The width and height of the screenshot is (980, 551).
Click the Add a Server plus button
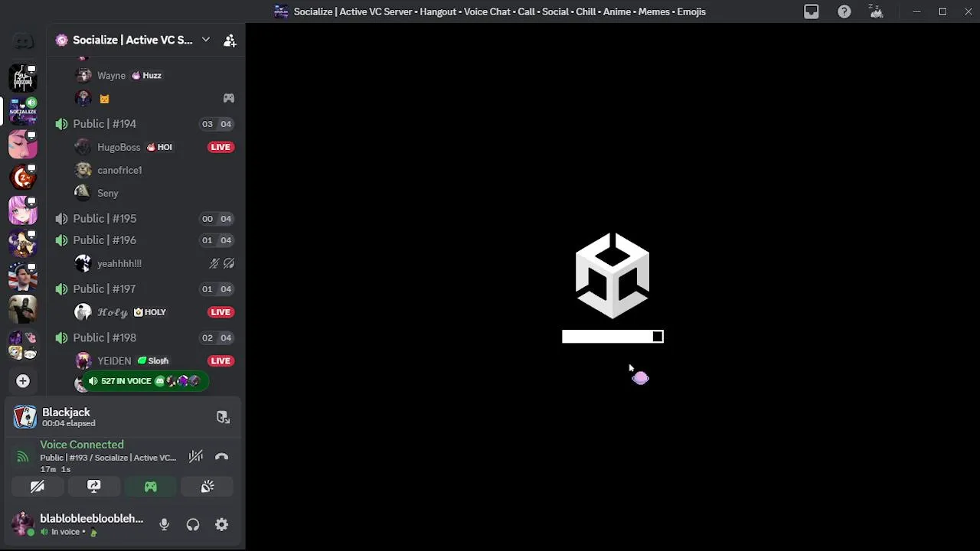click(x=23, y=381)
